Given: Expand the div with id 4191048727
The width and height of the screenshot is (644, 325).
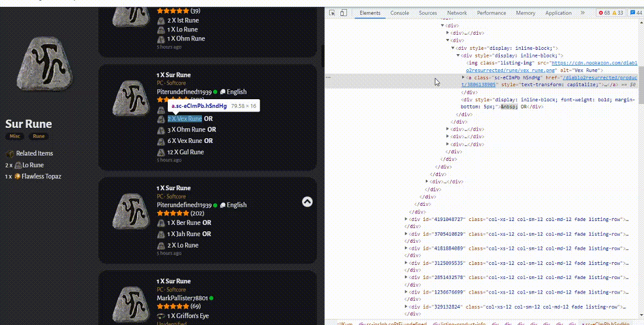Looking at the screenshot, I should [x=406, y=219].
